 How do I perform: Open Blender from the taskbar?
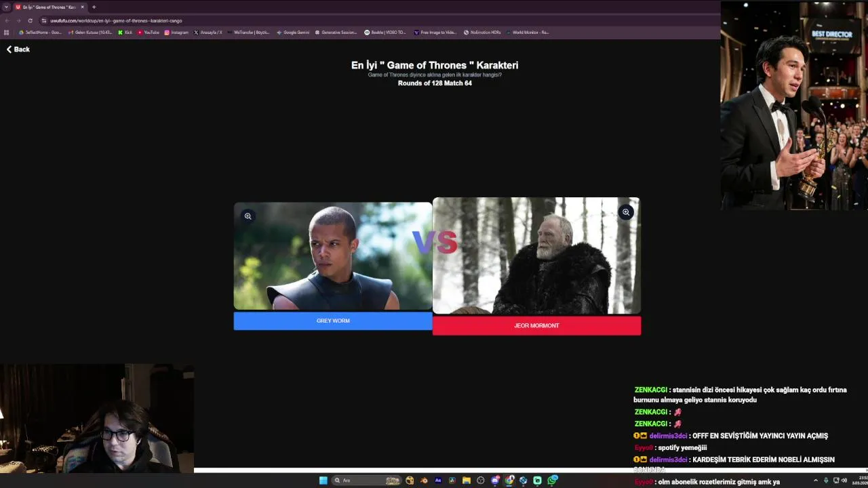click(424, 481)
